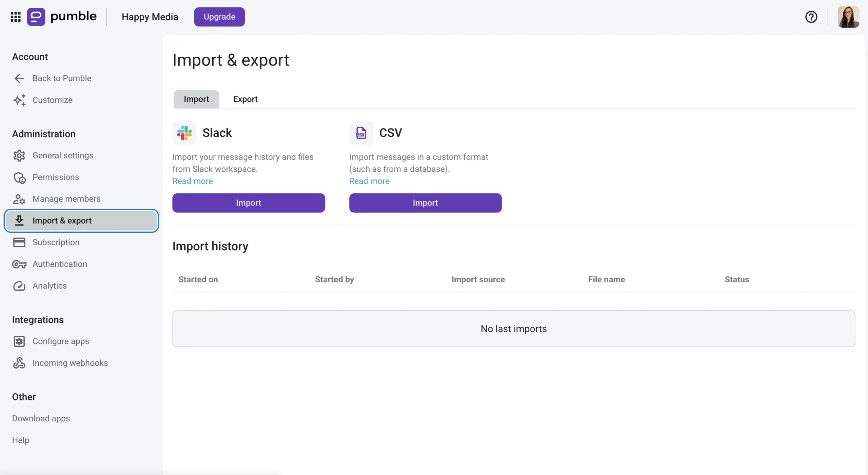Click the General settings gear icon
The height and width of the screenshot is (475, 868).
coord(19,156)
